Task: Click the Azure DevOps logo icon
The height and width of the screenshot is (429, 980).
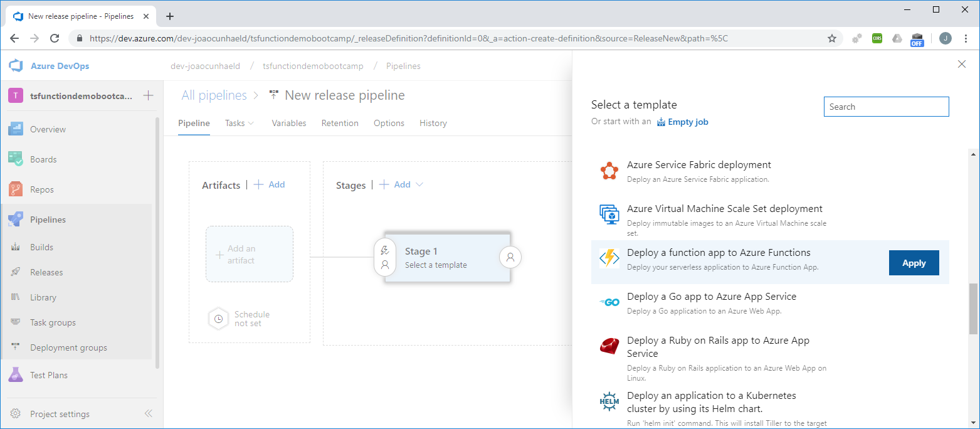Action: click(x=16, y=66)
